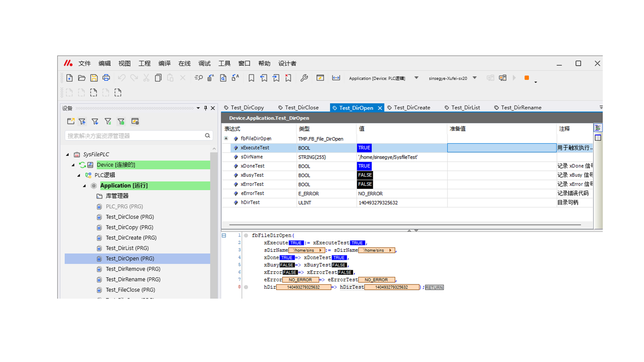This screenshot has height=362, width=644.
Task: Click the filter with up-arrow icon
Action: [x=82, y=121]
